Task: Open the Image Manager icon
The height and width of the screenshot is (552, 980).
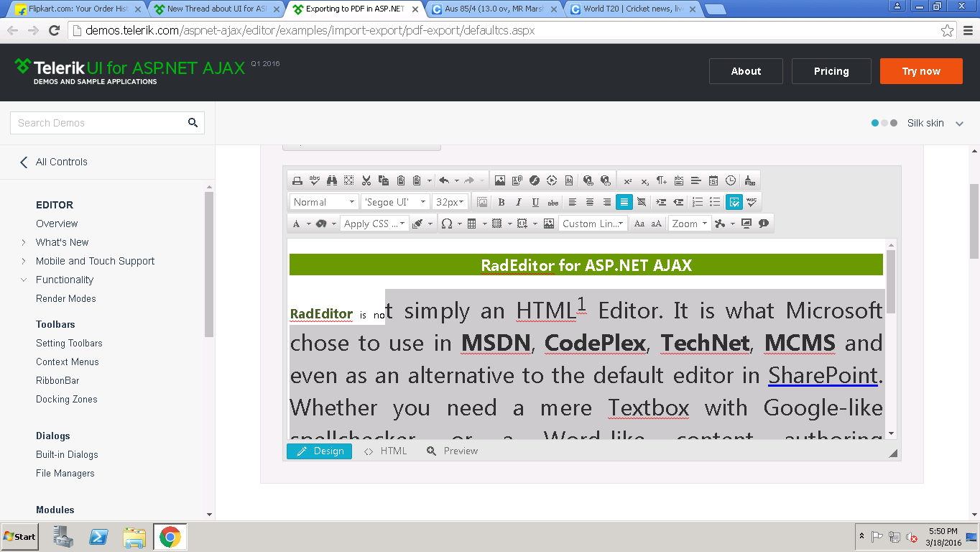Action: (500, 180)
